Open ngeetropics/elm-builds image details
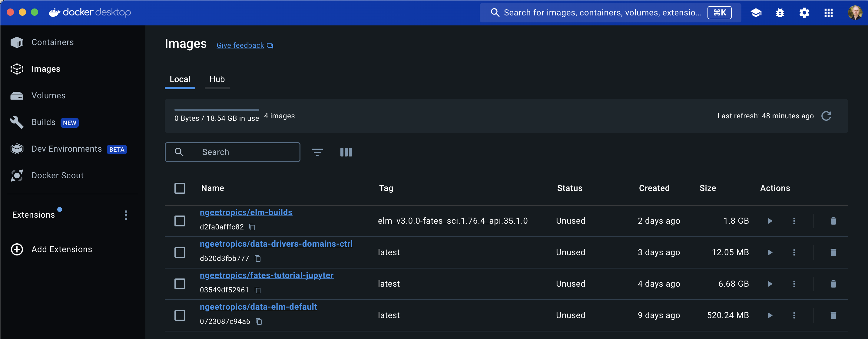 pyautogui.click(x=246, y=212)
